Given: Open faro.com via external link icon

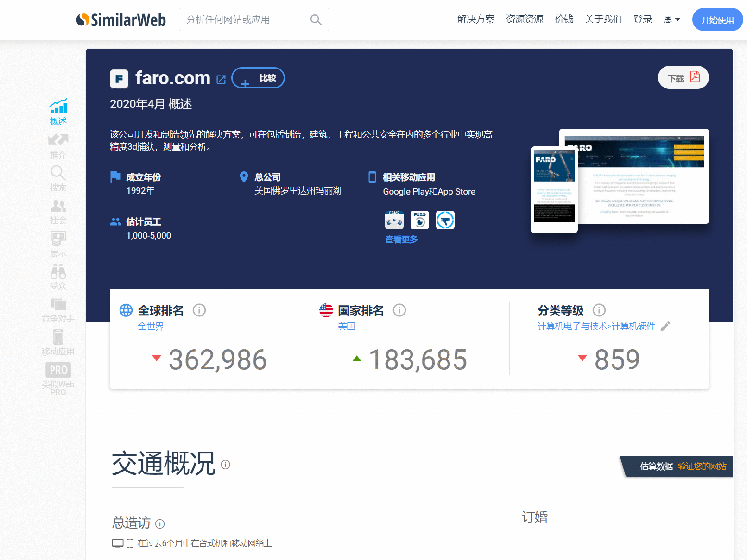Looking at the screenshot, I should [x=221, y=79].
